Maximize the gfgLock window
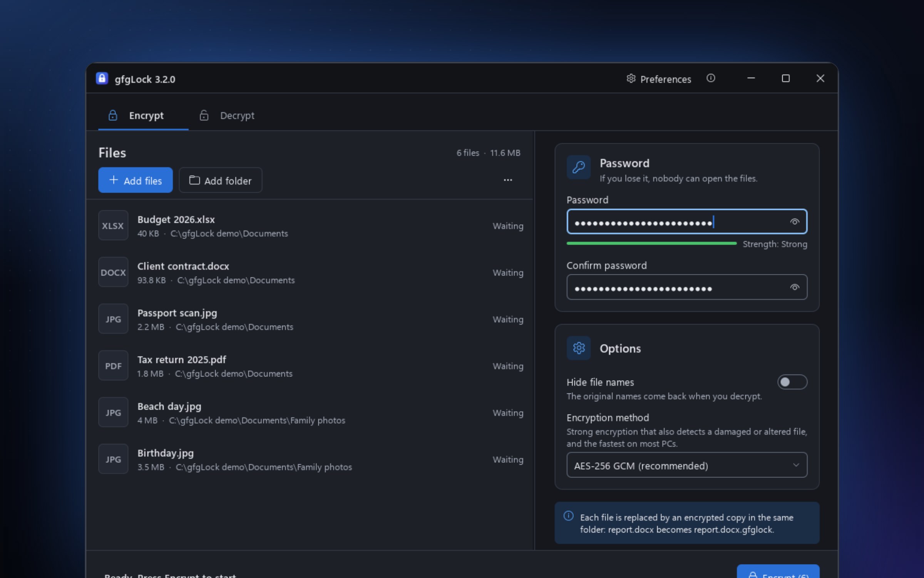Viewport: 924px width, 578px height. coord(786,78)
